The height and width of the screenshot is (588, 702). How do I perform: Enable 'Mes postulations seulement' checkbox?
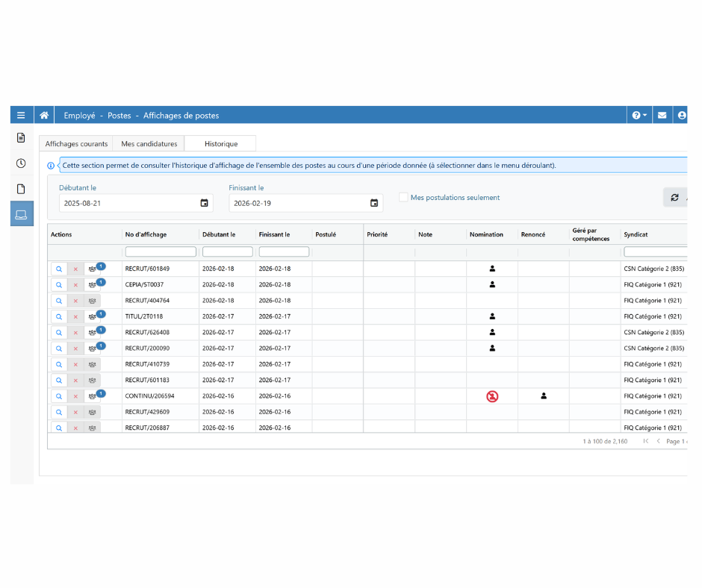click(x=403, y=198)
